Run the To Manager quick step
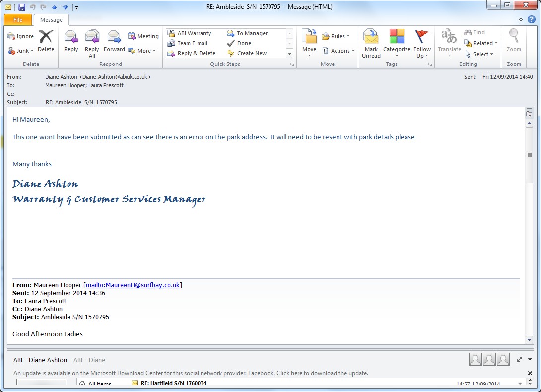 247,33
